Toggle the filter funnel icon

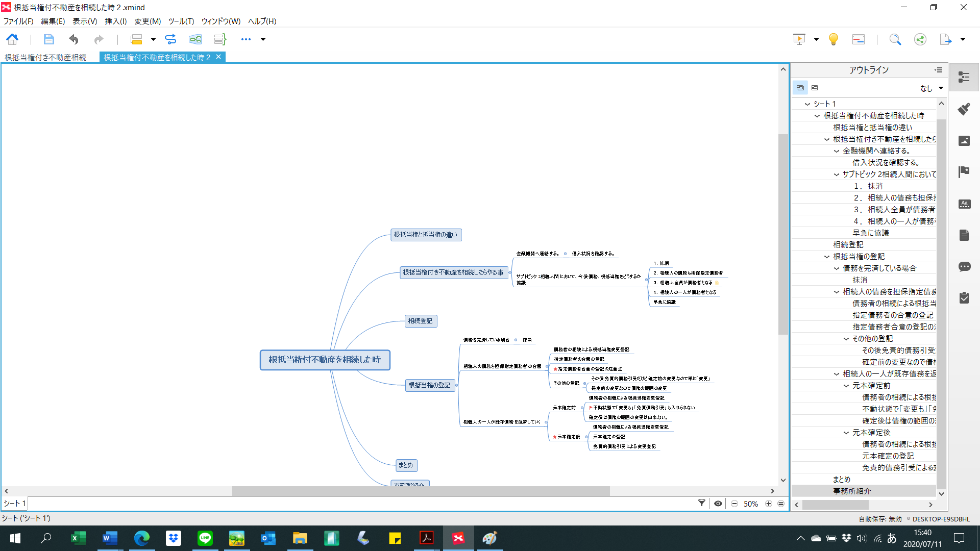[702, 503]
